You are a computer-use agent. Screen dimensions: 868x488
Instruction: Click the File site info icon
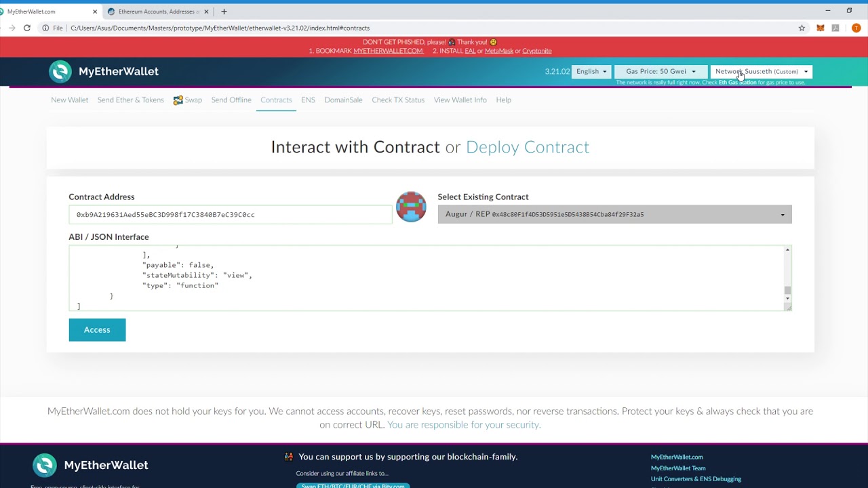pyautogui.click(x=45, y=28)
